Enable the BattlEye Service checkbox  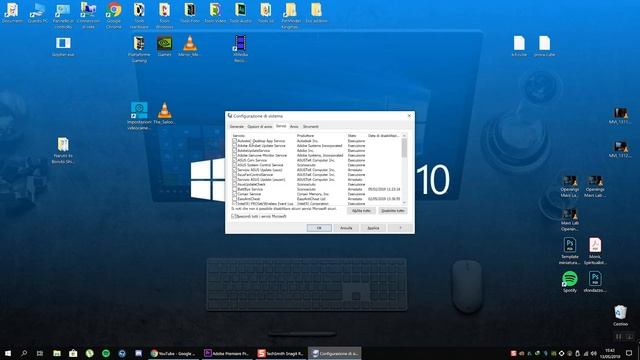pyautogui.click(x=235, y=189)
